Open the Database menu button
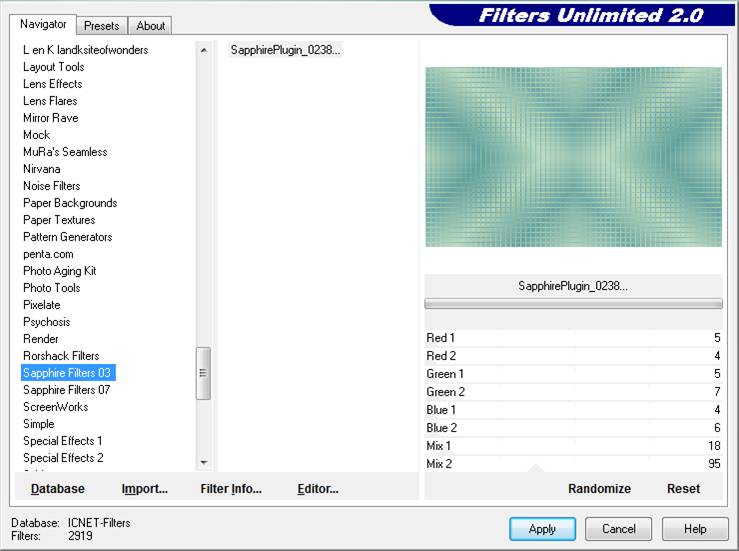The width and height of the screenshot is (739, 551). [x=58, y=489]
